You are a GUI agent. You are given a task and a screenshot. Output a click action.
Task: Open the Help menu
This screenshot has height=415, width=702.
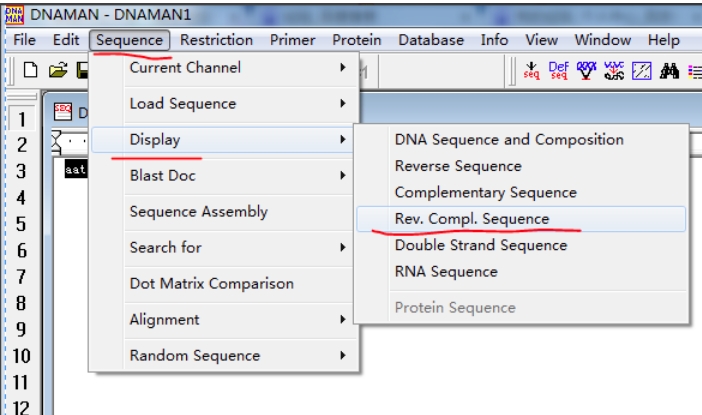(x=663, y=40)
